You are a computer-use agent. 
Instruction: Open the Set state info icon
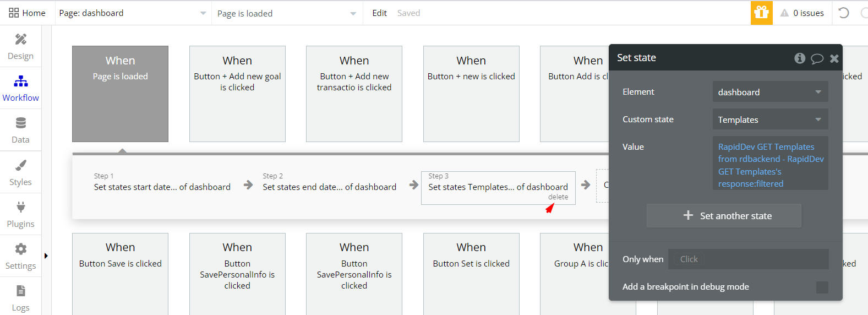tap(800, 58)
